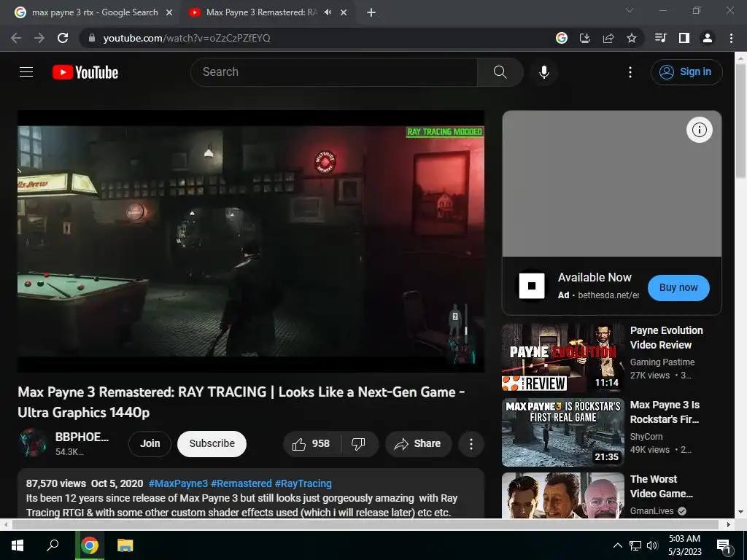This screenshot has width=747, height=560.
Task: Go to the YouTube home logo
Action: pyautogui.click(x=85, y=72)
